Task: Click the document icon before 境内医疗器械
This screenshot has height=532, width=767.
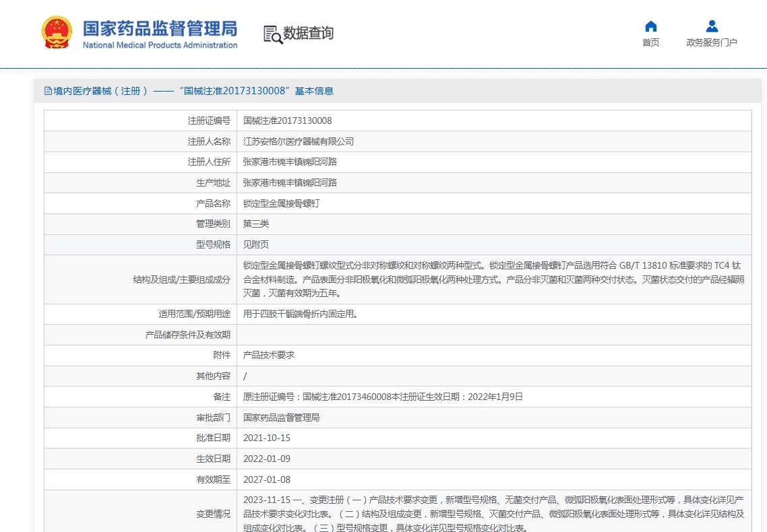Action: tap(48, 91)
